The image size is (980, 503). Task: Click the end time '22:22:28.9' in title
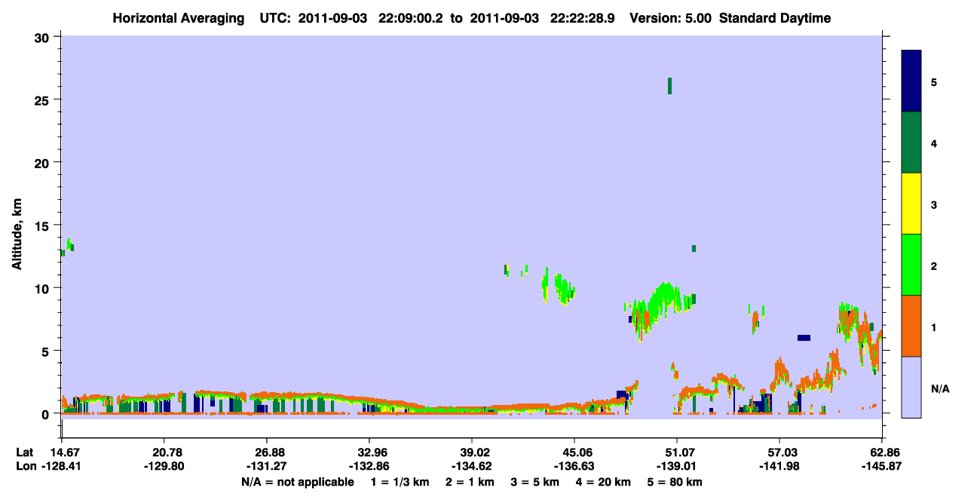[584, 18]
